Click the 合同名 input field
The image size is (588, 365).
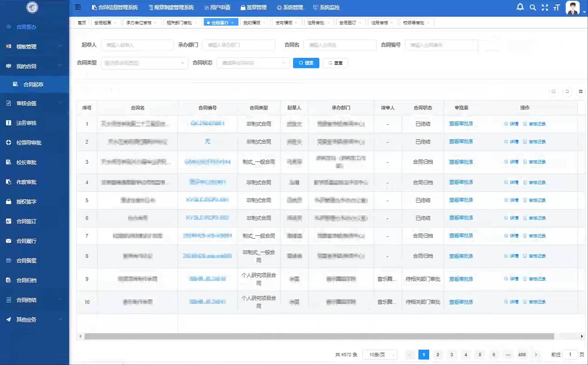(x=340, y=45)
